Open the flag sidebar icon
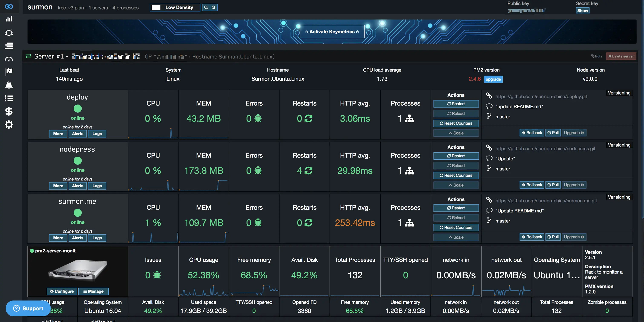The image size is (644, 322). 9,72
